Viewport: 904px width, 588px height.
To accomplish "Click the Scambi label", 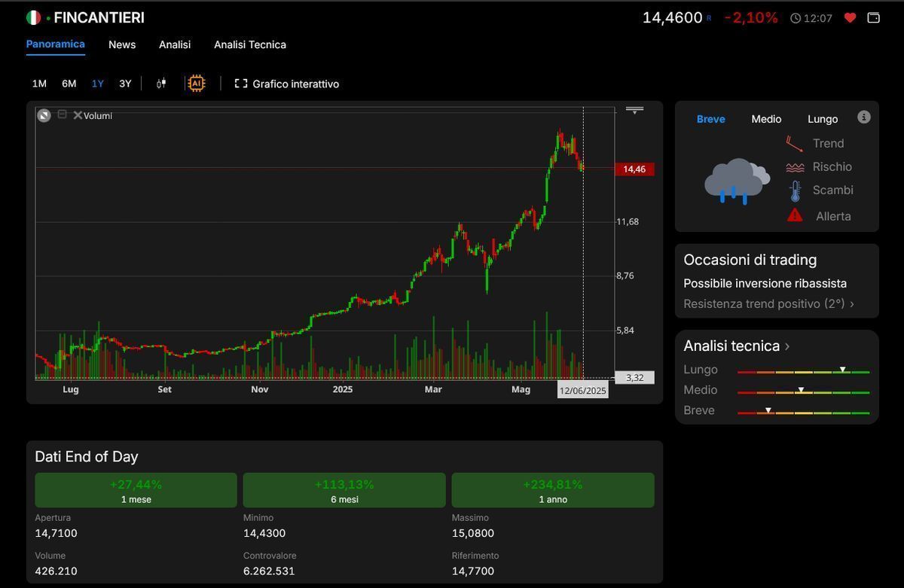I will point(833,190).
